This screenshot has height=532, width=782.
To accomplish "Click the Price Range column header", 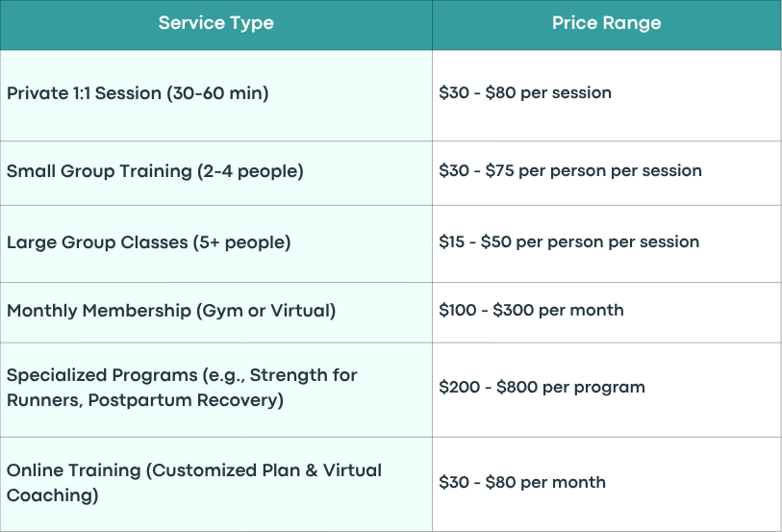I will [x=606, y=25].
